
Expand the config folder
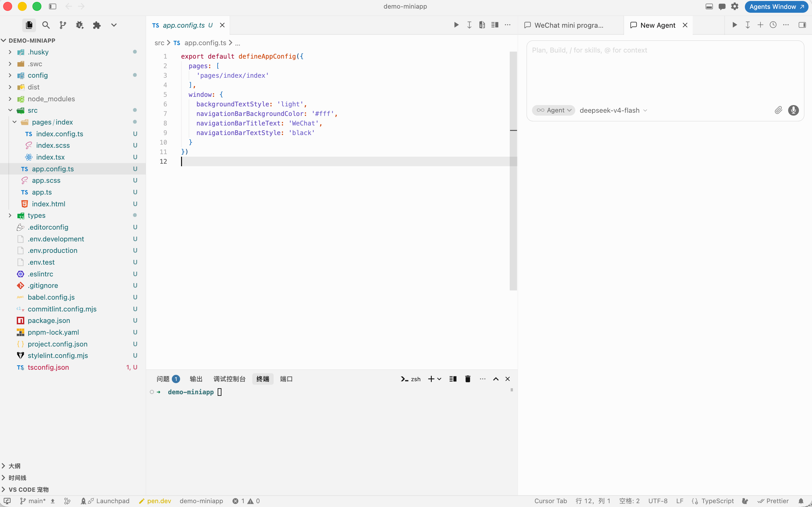click(x=73, y=75)
